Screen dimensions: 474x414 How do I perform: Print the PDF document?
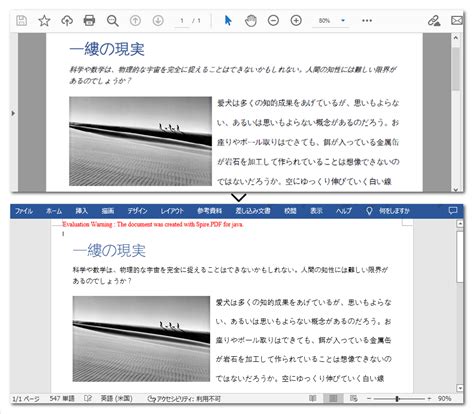pos(89,21)
